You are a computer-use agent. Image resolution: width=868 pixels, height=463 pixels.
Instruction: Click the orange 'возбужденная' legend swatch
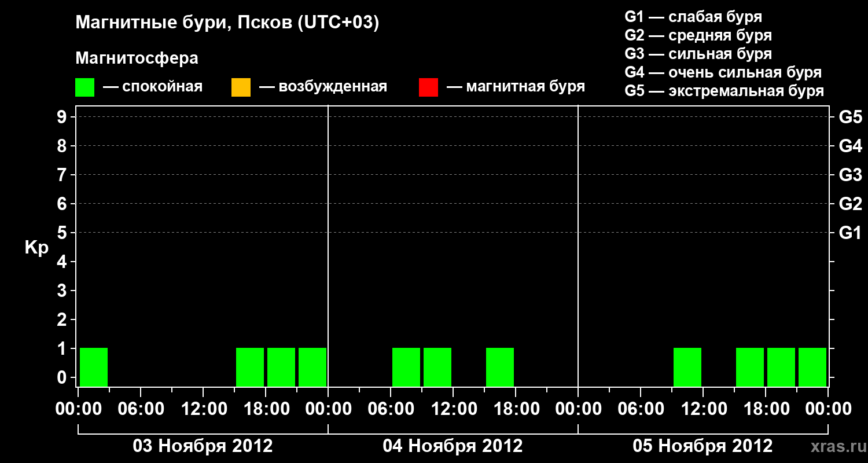(x=241, y=87)
